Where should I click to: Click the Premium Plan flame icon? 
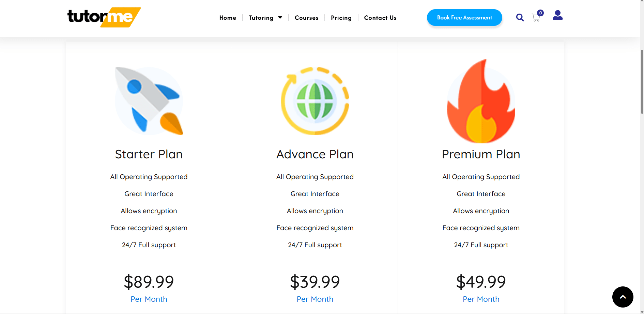[481, 102]
